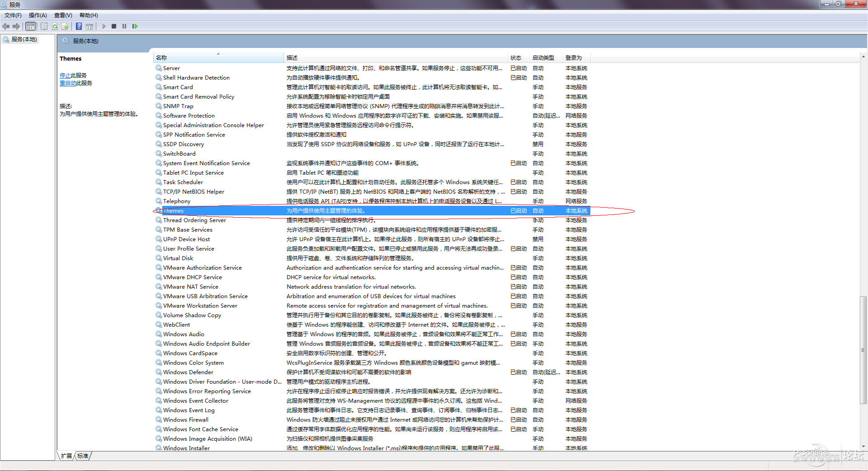Click the gear icon beside SNMP Trap
This screenshot has height=471, width=868.
[159, 106]
